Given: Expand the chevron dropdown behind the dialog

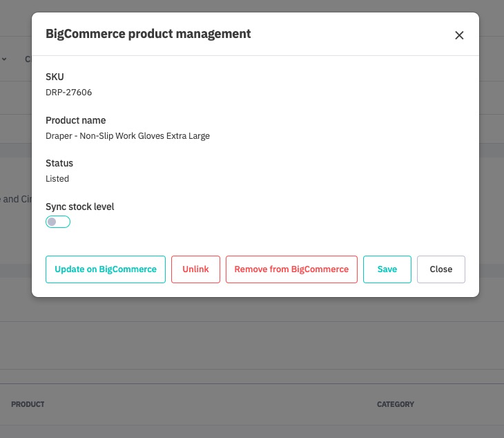Looking at the screenshot, I should 4,59.
